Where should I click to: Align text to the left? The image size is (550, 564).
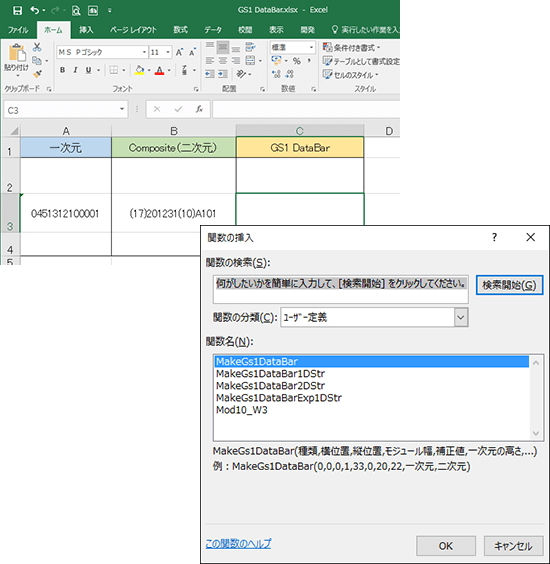pyautogui.click(x=210, y=60)
